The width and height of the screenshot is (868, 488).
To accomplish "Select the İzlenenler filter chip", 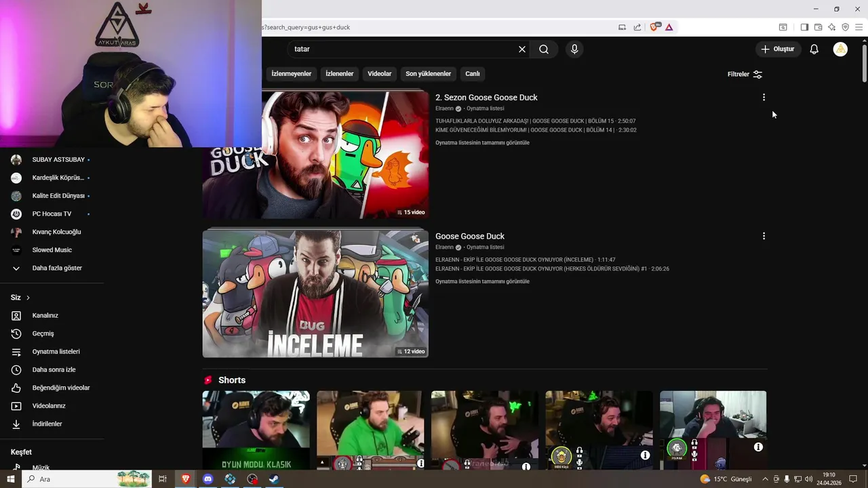I will (339, 74).
